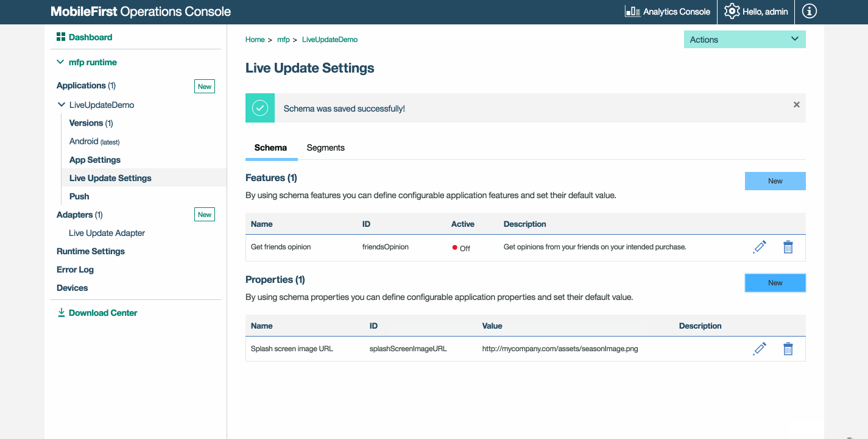Screen dimensions: 868x439
Task: Click the friends opinion description text
Action: [595, 247]
